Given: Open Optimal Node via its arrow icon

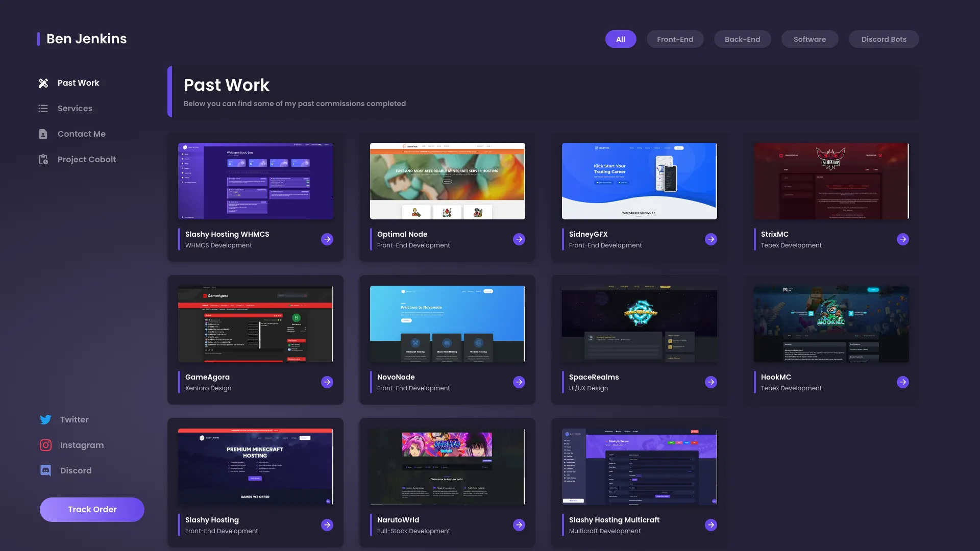Looking at the screenshot, I should click(519, 239).
